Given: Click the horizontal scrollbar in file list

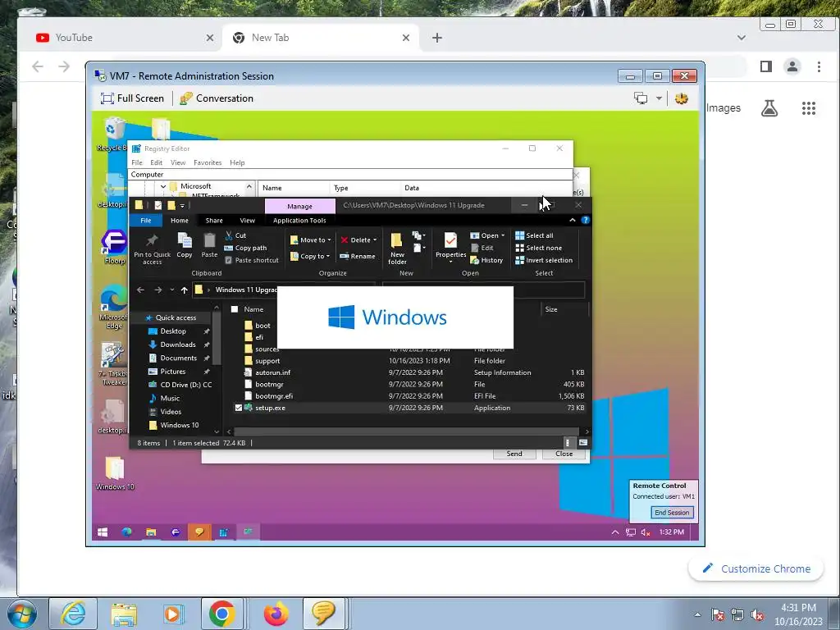Looking at the screenshot, I should point(406,431).
